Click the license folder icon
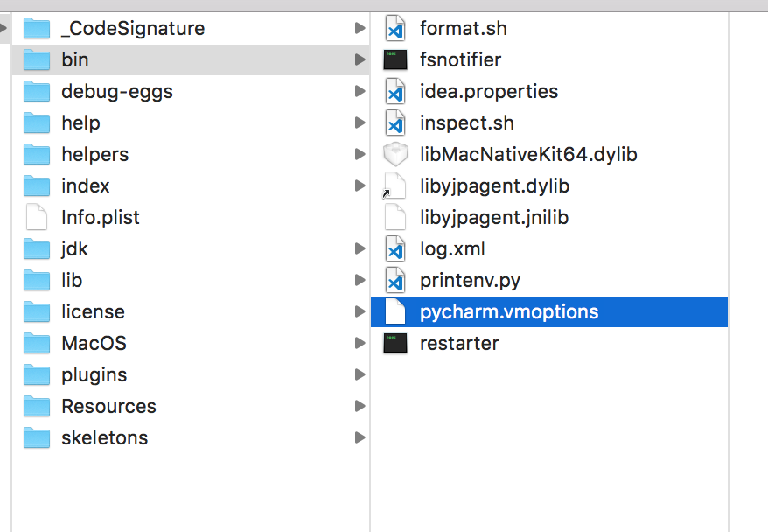Image resolution: width=768 pixels, height=532 pixels. click(37, 311)
